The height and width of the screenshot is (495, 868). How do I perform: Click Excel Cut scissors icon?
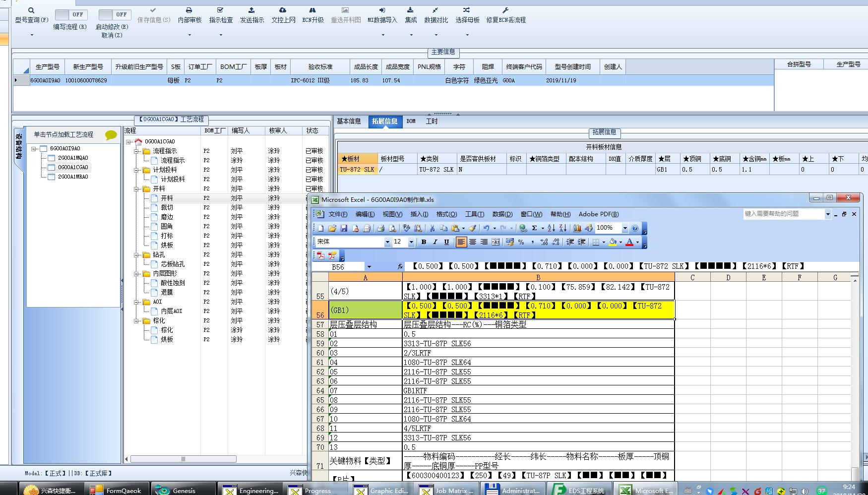click(x=432, y=228)
